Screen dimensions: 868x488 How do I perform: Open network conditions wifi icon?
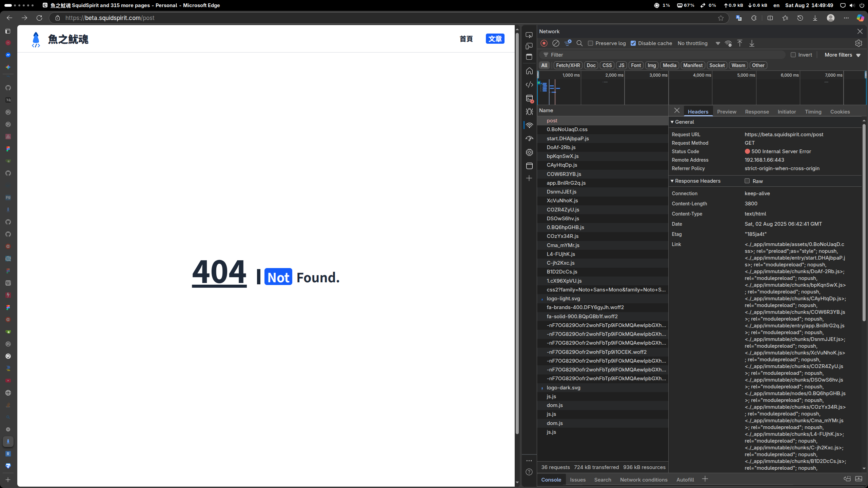(x=728, y=43)
